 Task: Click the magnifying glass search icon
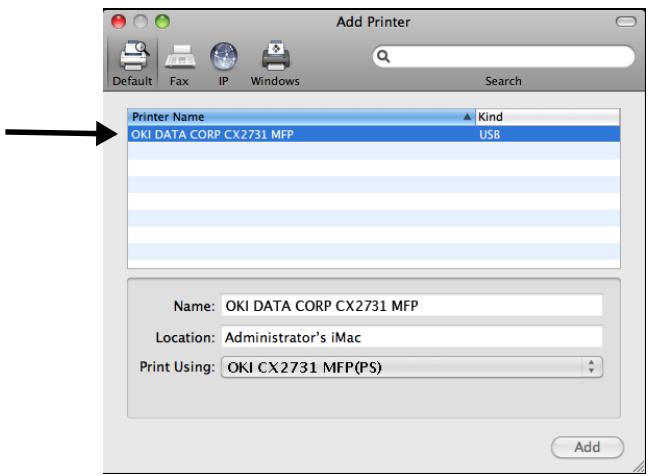(x=383, y=56)
